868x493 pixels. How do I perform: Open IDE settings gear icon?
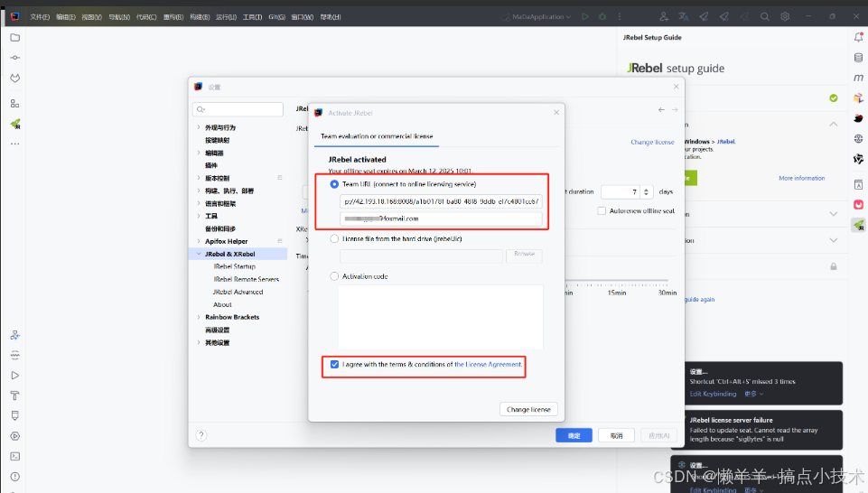[x=785, y=16]
